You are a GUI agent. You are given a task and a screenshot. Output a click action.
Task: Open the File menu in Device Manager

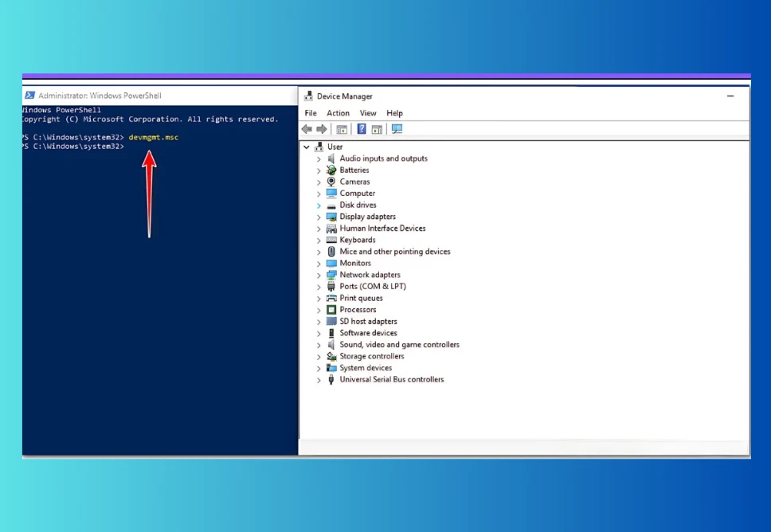[x=311, y=113]
